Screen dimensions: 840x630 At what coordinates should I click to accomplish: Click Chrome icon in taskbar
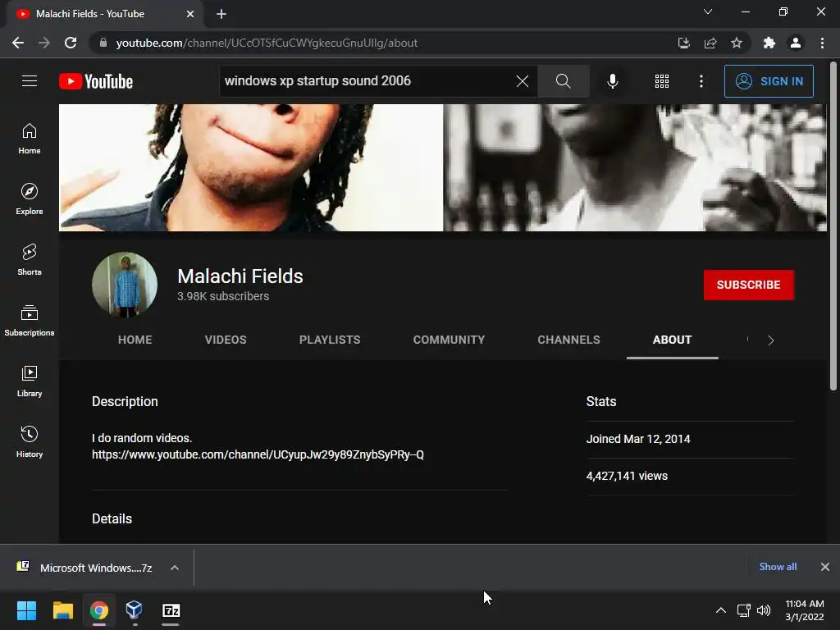coord(99,610)
